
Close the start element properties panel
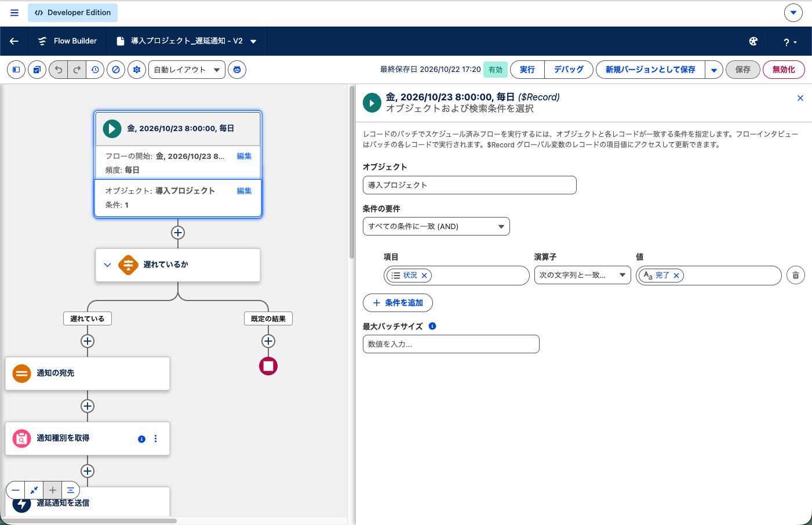pyautogui.click(x=800, y=98)
